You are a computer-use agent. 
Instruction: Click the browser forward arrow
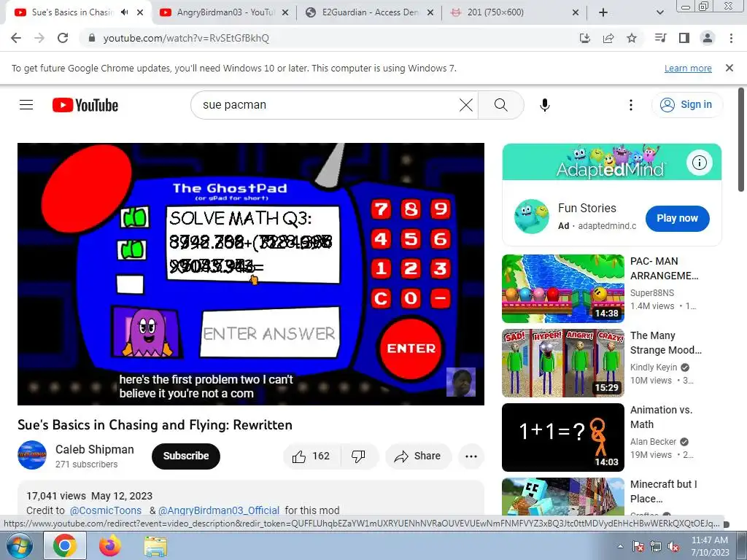coord(39,38)
